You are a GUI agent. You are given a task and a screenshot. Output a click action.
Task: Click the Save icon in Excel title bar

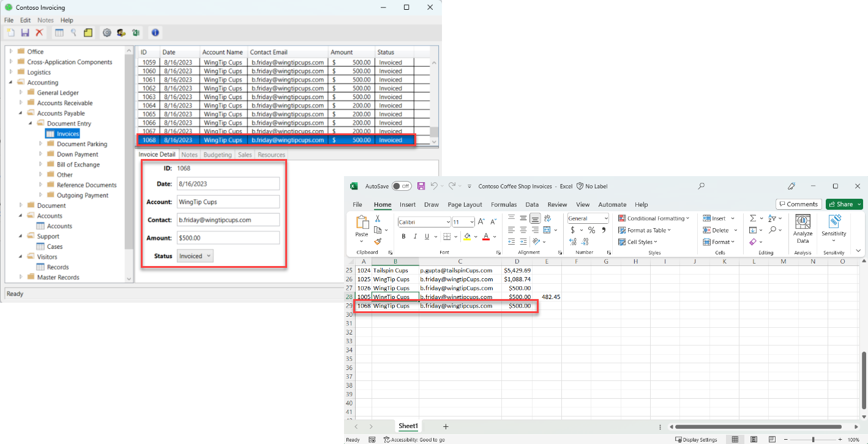(x=421, y=186)
